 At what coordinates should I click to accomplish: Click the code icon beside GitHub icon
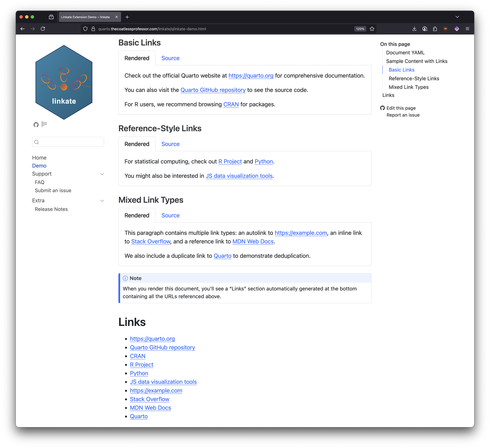tap(44, 124)
